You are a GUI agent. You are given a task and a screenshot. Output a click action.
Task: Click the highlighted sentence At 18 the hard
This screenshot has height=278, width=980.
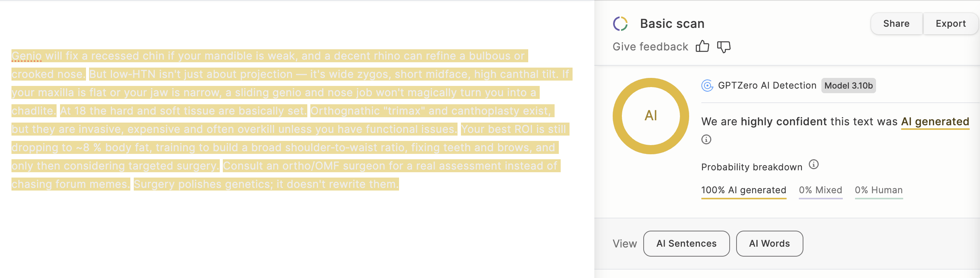pos(183,111)
